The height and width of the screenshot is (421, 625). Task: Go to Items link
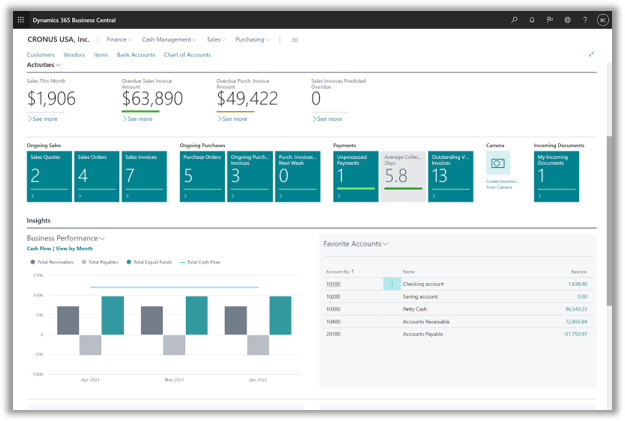pos(101,55)
